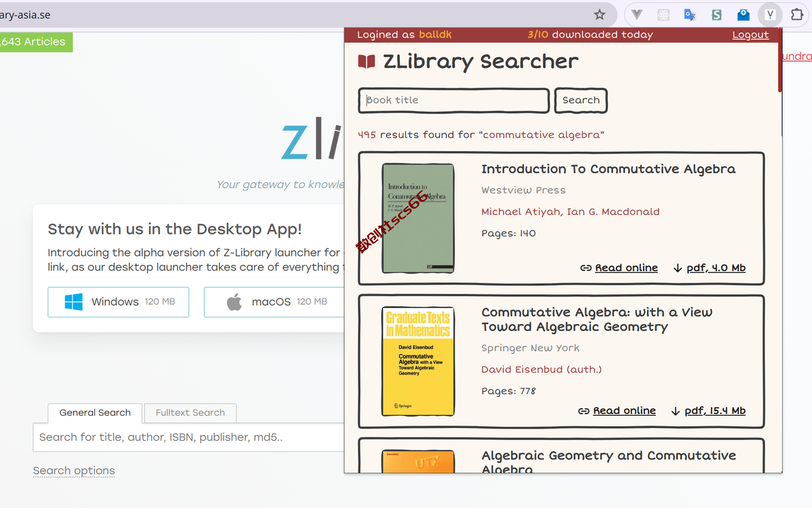Open the Chrome extensions puzzle menu

(x=797, y=15)
